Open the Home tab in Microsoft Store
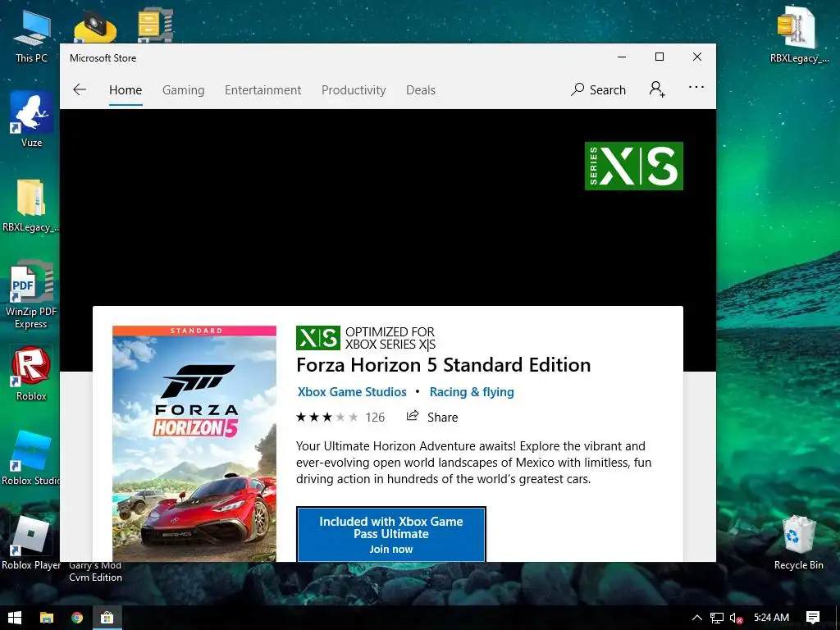This screenshot has width=840, height=630. pos(126,90)
